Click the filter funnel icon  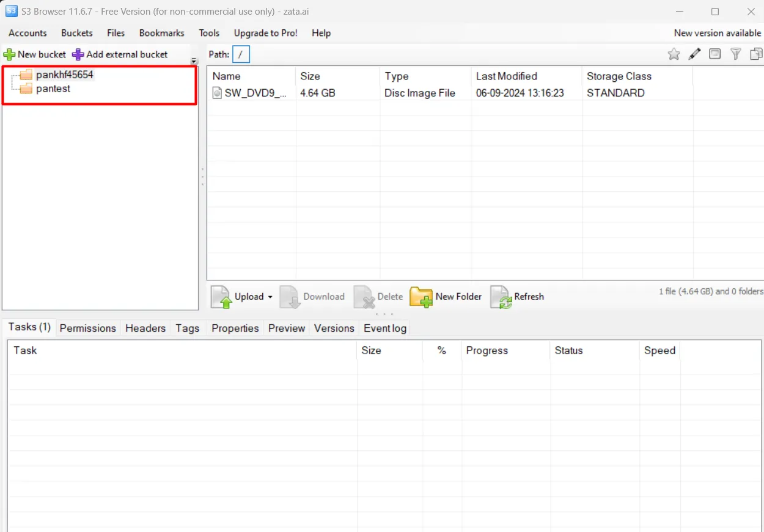click(x=736, y=54)
